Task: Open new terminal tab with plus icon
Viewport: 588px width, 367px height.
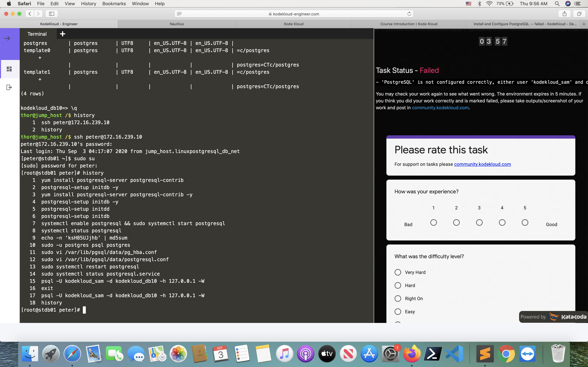Action: click(63, 34)
